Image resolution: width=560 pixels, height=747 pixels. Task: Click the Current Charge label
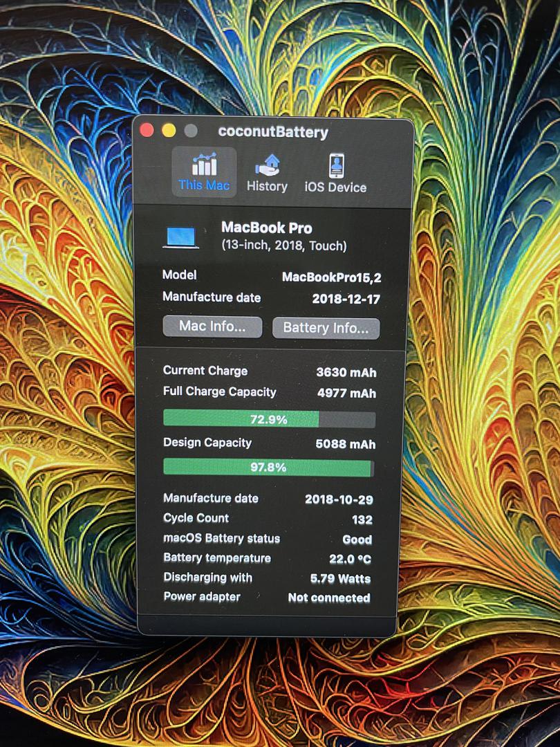tap(205, 371)
